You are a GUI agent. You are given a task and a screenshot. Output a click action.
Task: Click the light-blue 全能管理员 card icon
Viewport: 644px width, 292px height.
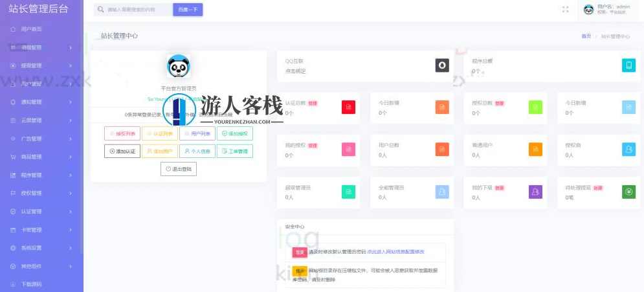click(442, 192)
